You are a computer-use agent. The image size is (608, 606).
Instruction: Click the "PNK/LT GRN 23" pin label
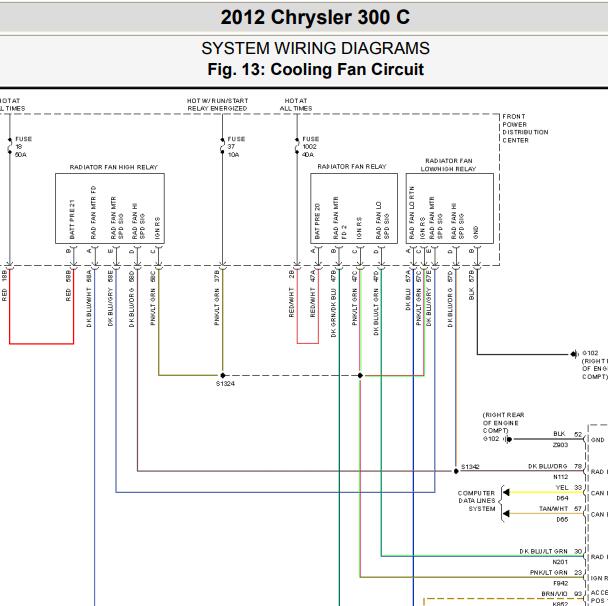click(x=556, y=572)
